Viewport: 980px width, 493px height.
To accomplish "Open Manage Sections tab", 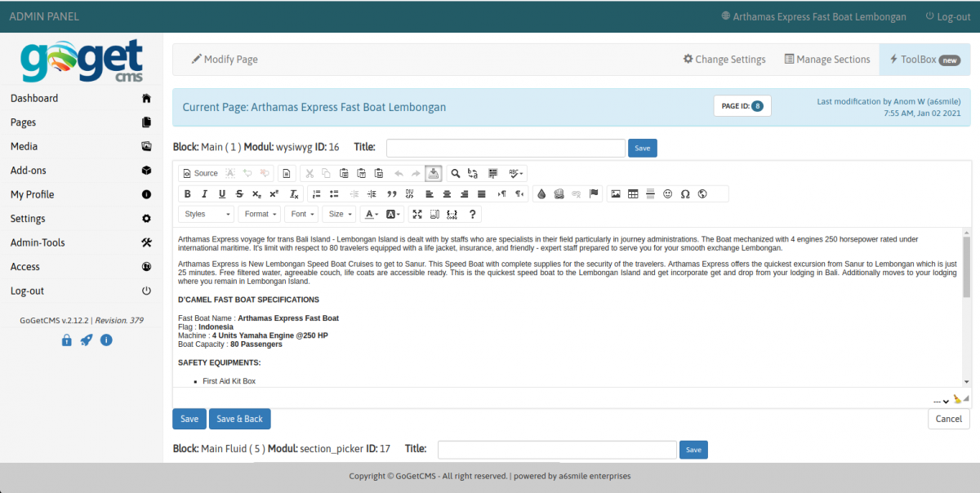I will point(827,60).
